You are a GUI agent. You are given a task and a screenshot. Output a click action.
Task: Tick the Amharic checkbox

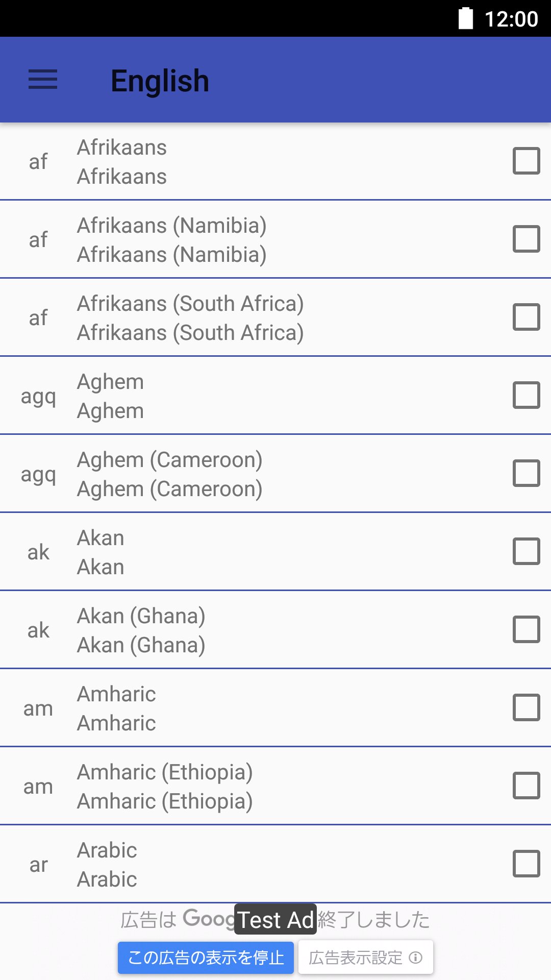click(x=526, y=708)
